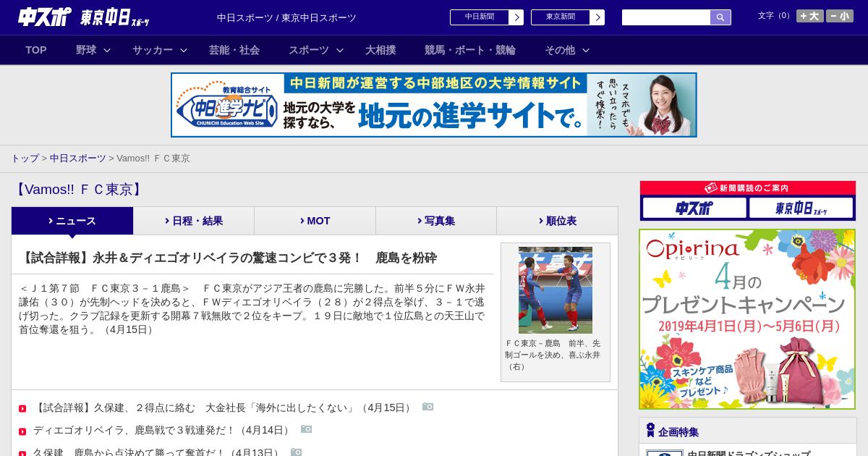This screenshot has height=456, width=868.
Task: Open 芸能・社会 section
Action: click(234, 50)
